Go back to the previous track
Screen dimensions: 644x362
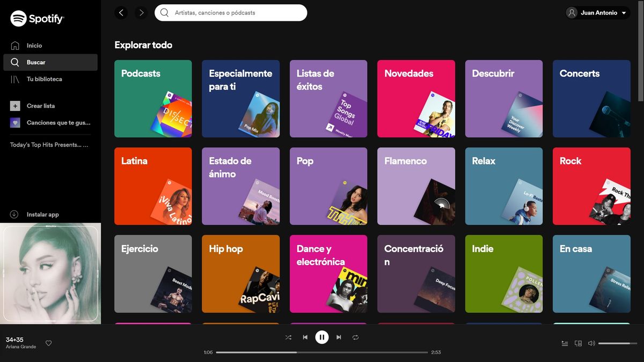tap(305, 337)
